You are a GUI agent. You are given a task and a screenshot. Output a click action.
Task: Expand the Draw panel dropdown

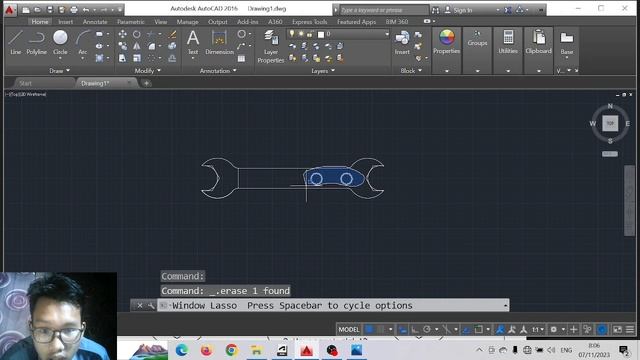(59, 71)
